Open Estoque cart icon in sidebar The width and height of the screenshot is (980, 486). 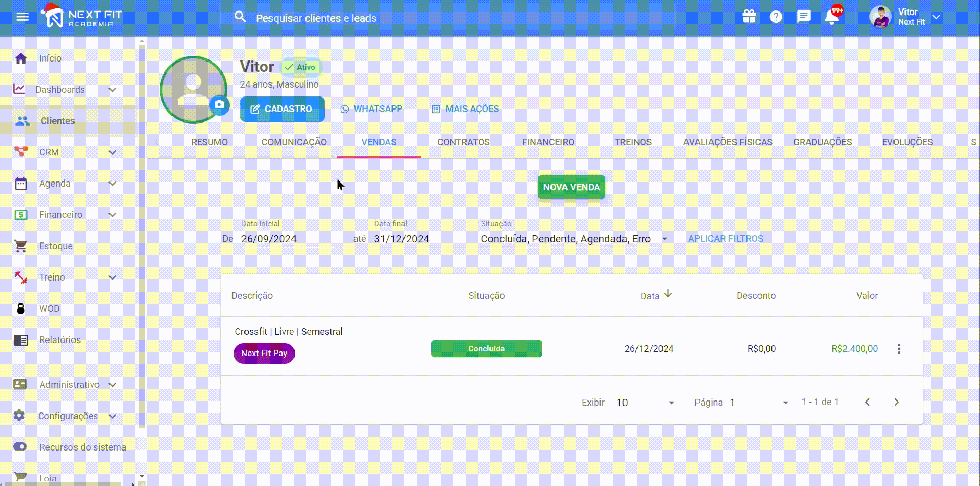(x=21, y=246)
